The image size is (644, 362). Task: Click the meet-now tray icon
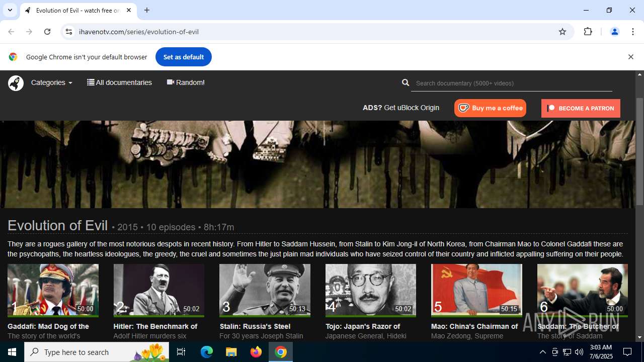click(555, 352)
